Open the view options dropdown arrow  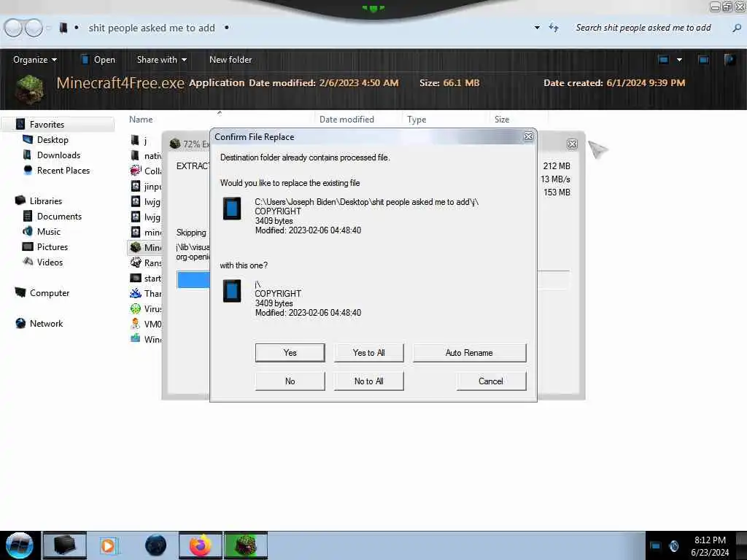tap(679, 60)
